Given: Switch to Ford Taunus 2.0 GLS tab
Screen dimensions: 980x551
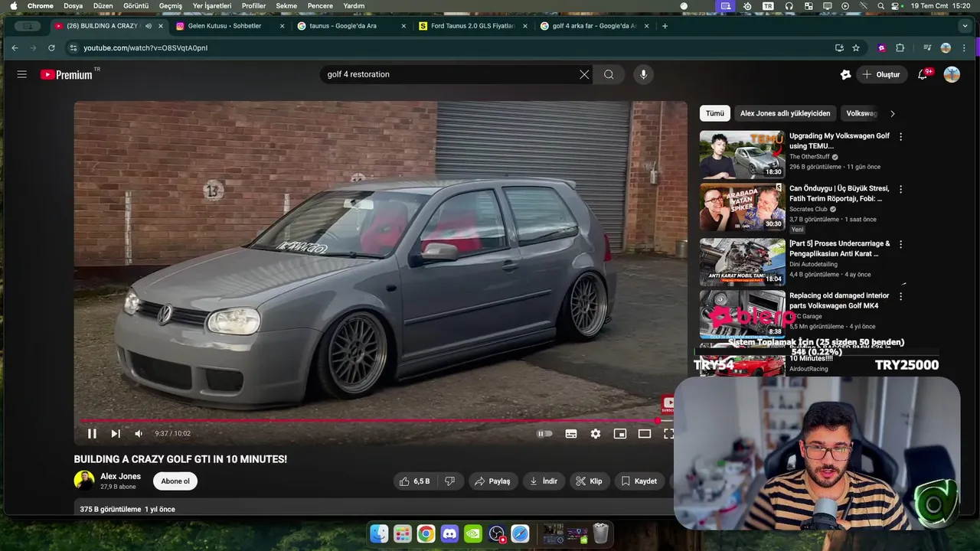Looking at the screenshot, I should [x=472, y=26].
